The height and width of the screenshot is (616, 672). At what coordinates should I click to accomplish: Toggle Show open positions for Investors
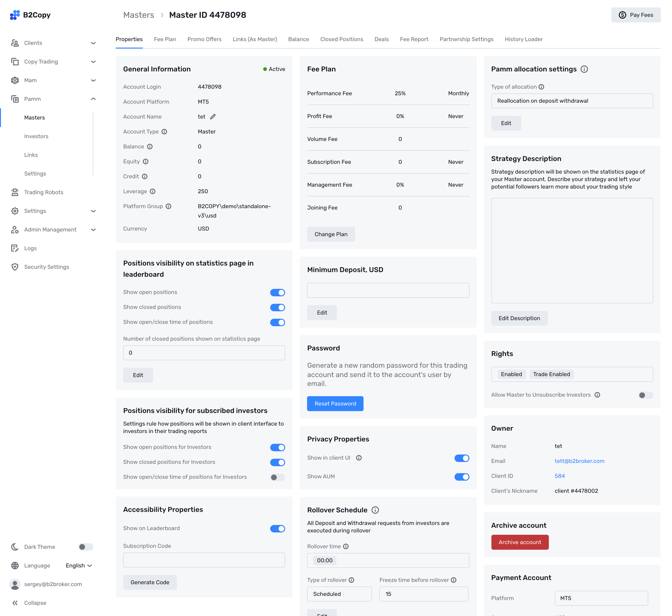click(x=278, y=447)
